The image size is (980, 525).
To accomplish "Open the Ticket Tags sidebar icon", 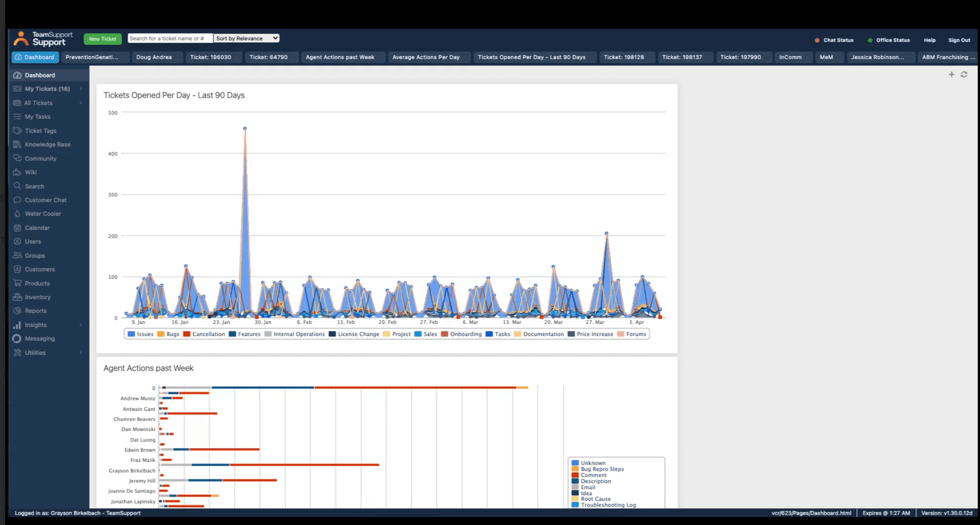I will (x=17, y=131).
